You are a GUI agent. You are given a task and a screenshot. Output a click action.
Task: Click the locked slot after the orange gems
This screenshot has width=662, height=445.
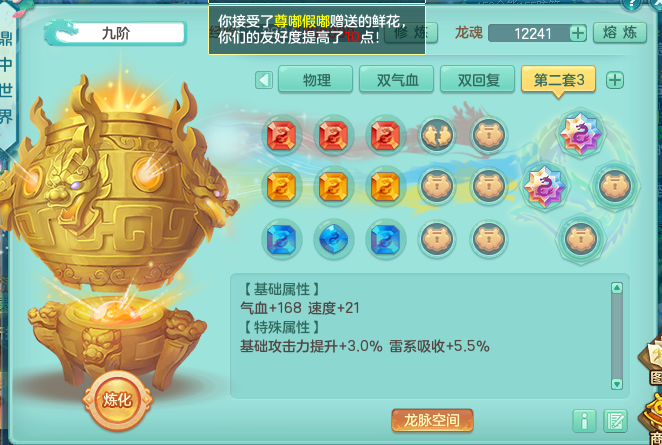pos(437,187)
